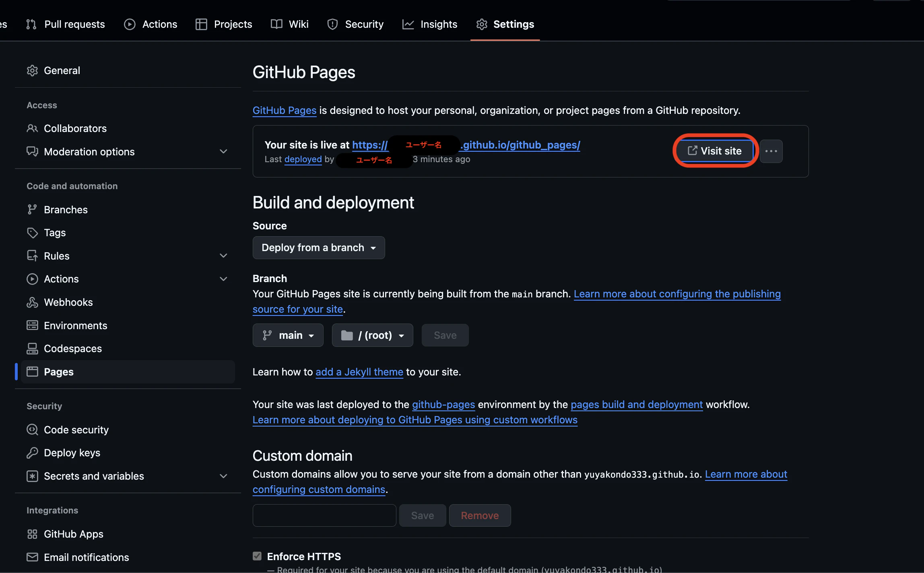Click the Branches icon in sidebar
The image size is (924, 573).
pos(32,210)
